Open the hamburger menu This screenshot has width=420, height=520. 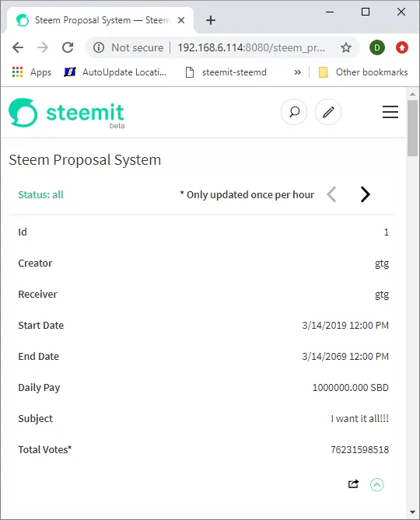[x=390, y=112]
